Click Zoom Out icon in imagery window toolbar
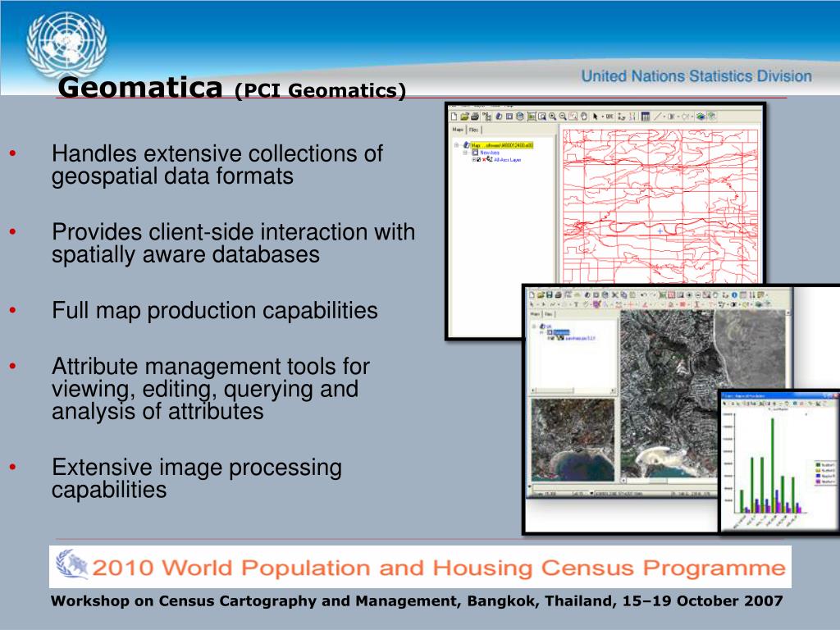This screenshot has height=630, width=840. pos(698,294)
